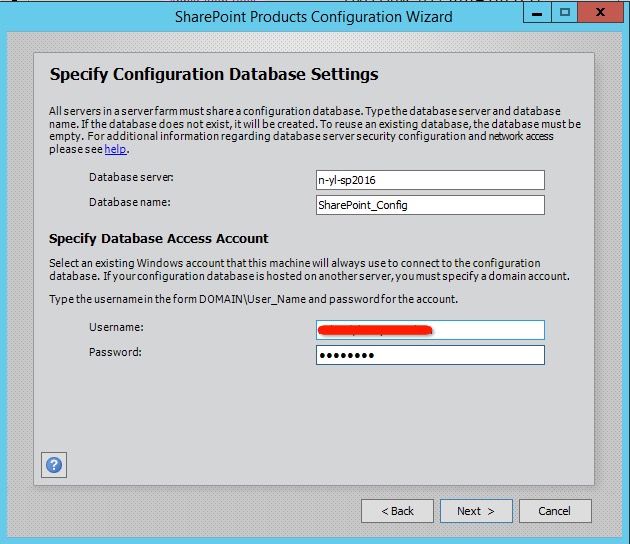Click the 'Specify Configuration Database Settings' heading
This screenshot has height=544, width=630.
(214, 75)
